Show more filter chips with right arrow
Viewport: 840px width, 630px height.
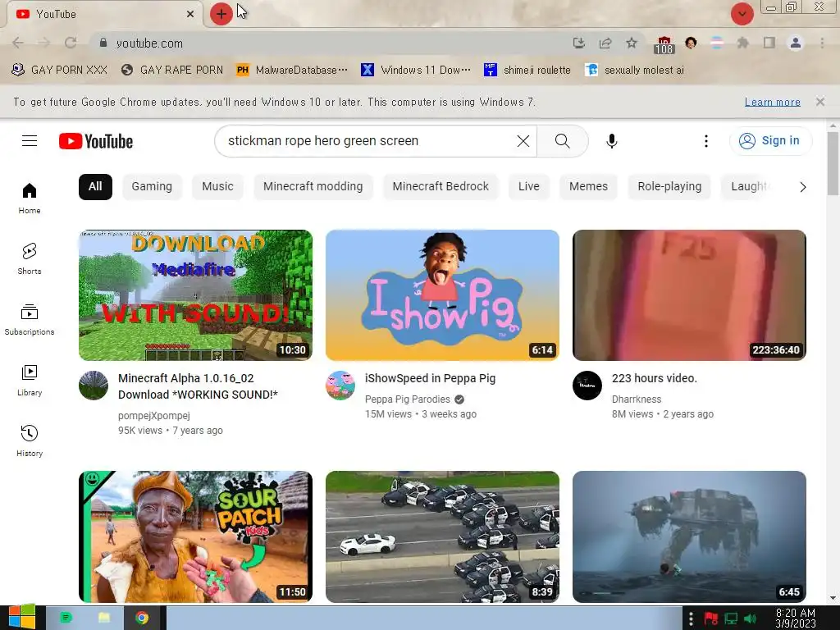pos(802,187)
